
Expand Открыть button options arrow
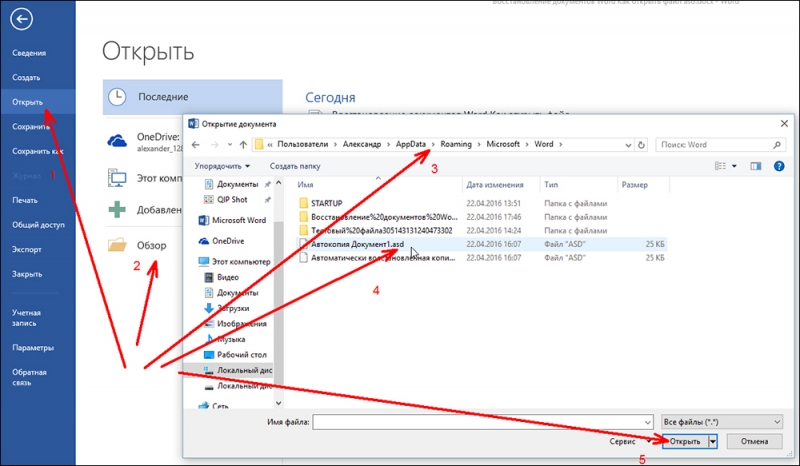tap(712, 442)
